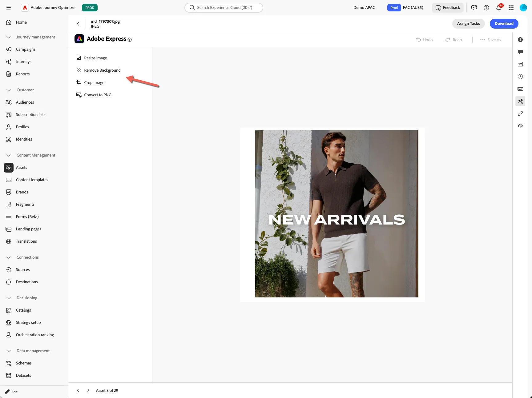
Task: Choose Crop Image option
Action: [90, 82]
